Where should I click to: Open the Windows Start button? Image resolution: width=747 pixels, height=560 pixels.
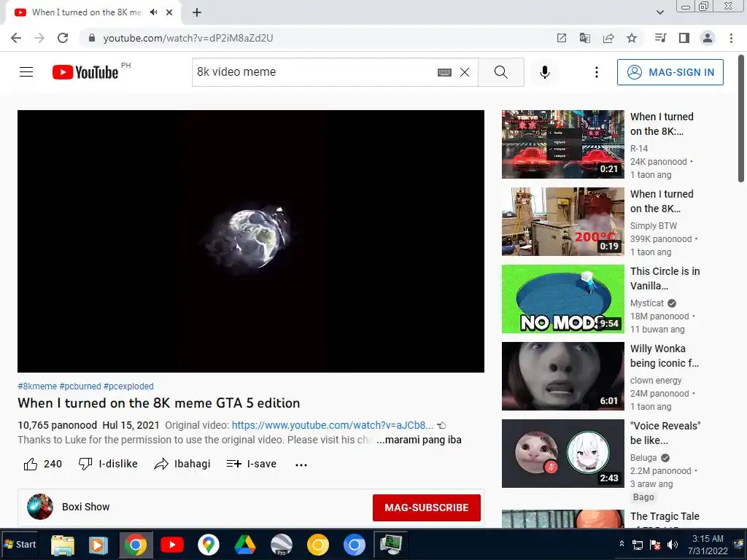pyautogui.click(x=20, y=544)
